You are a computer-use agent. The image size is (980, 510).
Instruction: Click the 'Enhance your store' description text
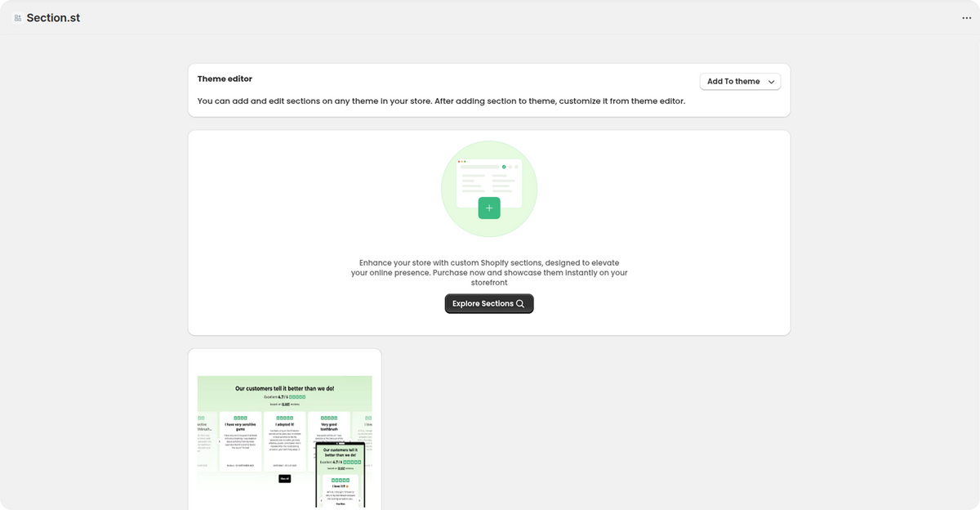[x=489, y=272]
